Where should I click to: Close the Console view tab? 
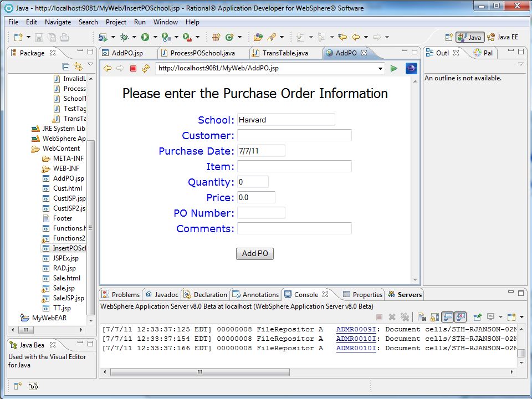click(x=325, y=294)
